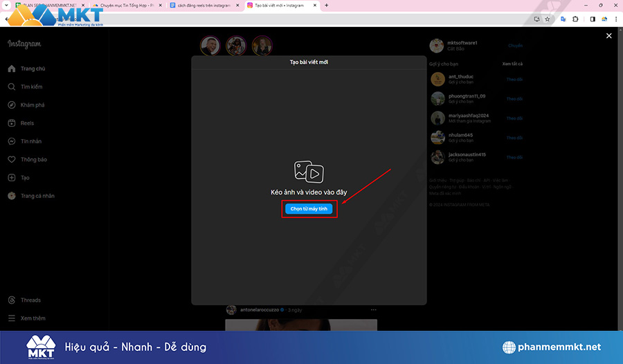The image size is (623, 364).
Task: Follow mariyaashfaq2024 via Theo dõi
Action: click(x=514, y=118)
